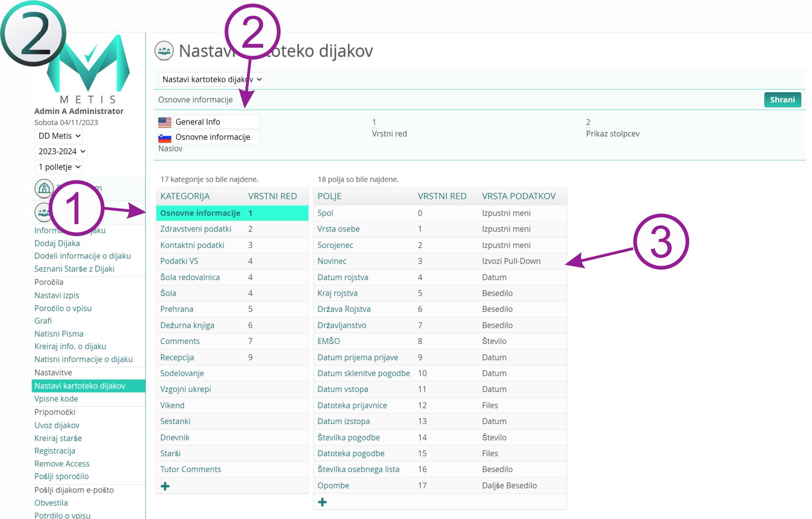
Task: Select the highlighted Osnovne informacije category row
Action: pyautogui.click(x=200, y=213)
